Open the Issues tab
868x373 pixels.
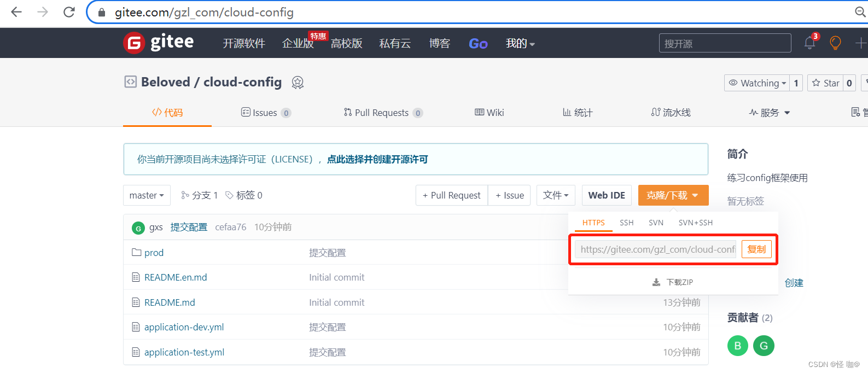coord(266,113)
